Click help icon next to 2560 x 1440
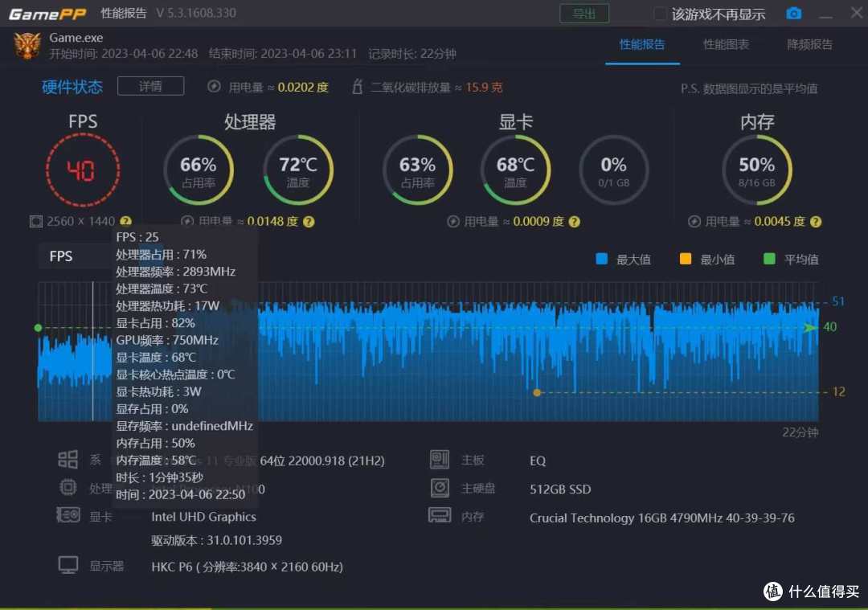Image resolution: width=868 pixels, height=610 pixels. coord(125,221)
